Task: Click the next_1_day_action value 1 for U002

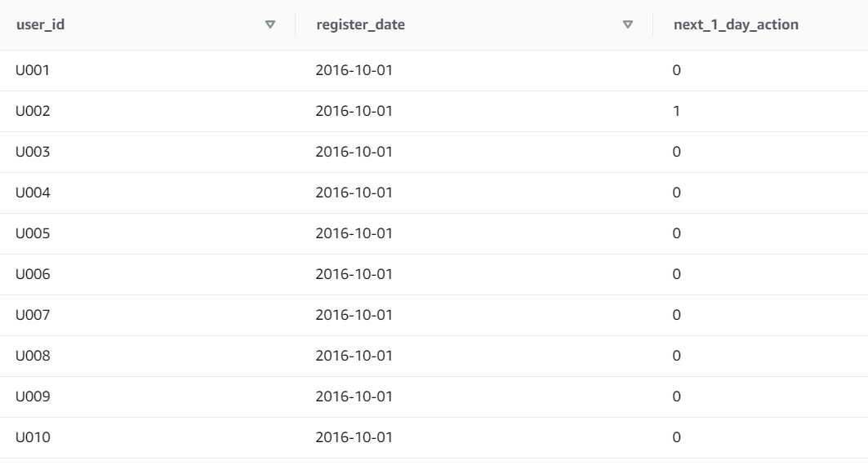Action: tap(676, 111)
